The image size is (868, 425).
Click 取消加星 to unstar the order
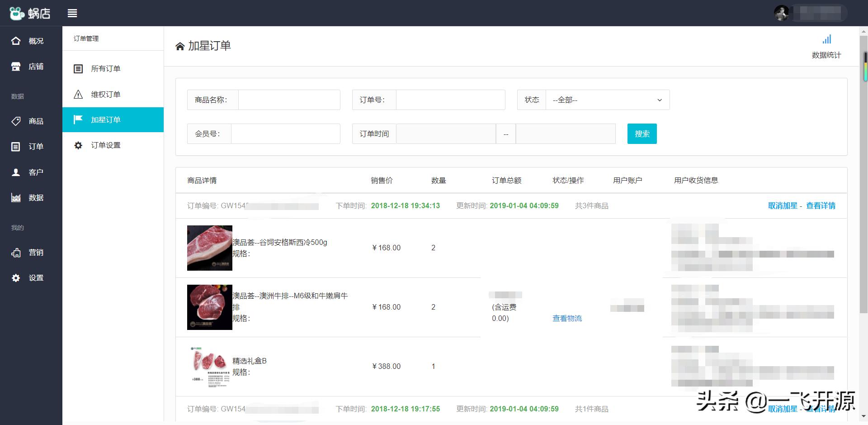click(782, 205)
